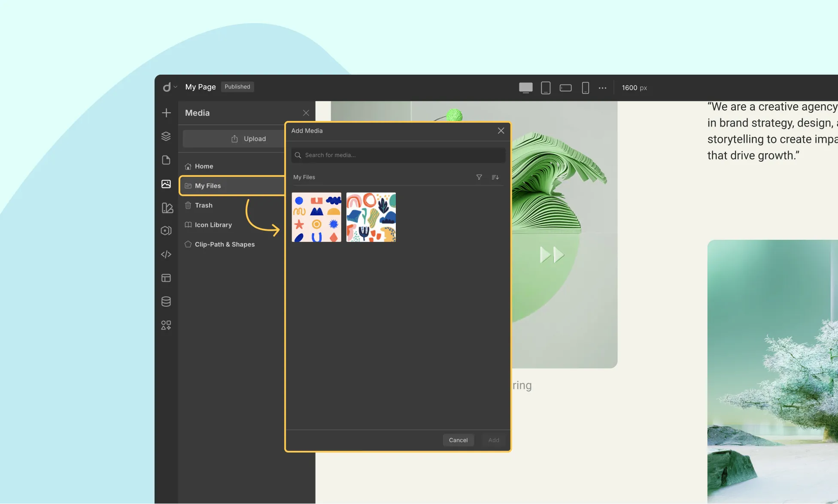Click the My Files label in Add Media dialog
Screen dimensions: 838x504
tap(304, 177)
